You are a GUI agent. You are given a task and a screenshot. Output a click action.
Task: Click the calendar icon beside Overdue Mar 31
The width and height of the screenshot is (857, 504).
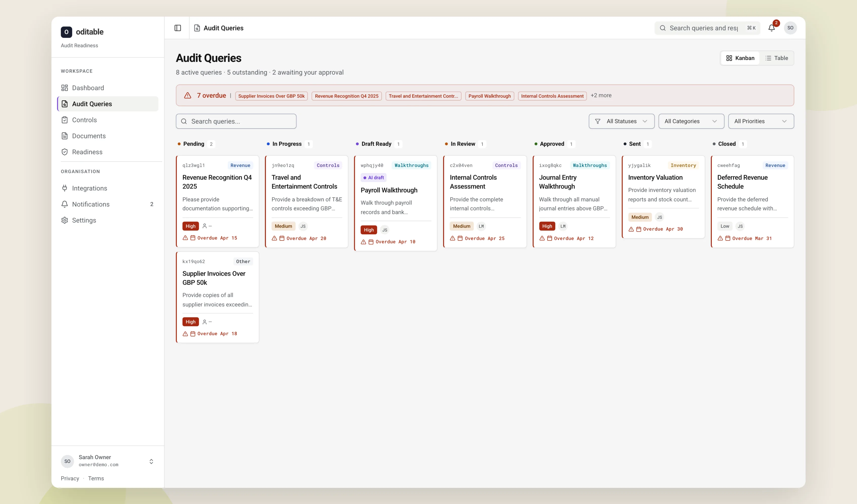[727, 238]
